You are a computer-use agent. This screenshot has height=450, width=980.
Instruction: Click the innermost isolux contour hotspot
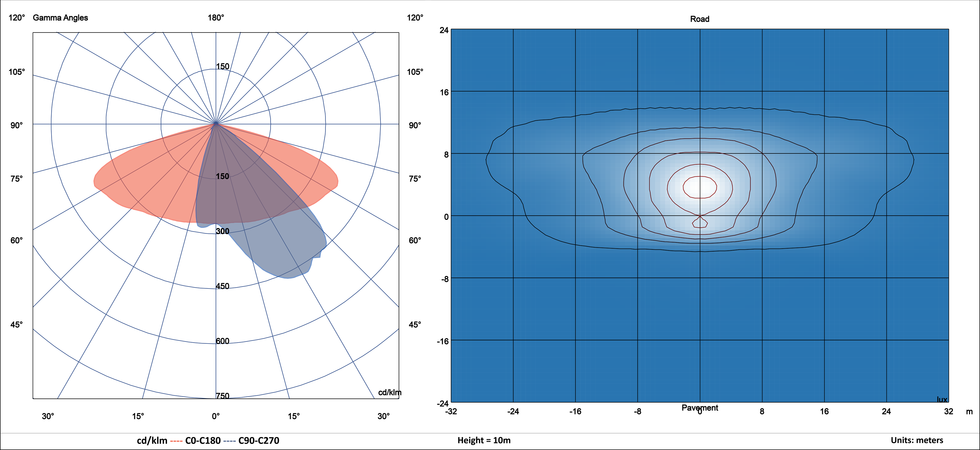click(x=700, y=187)
